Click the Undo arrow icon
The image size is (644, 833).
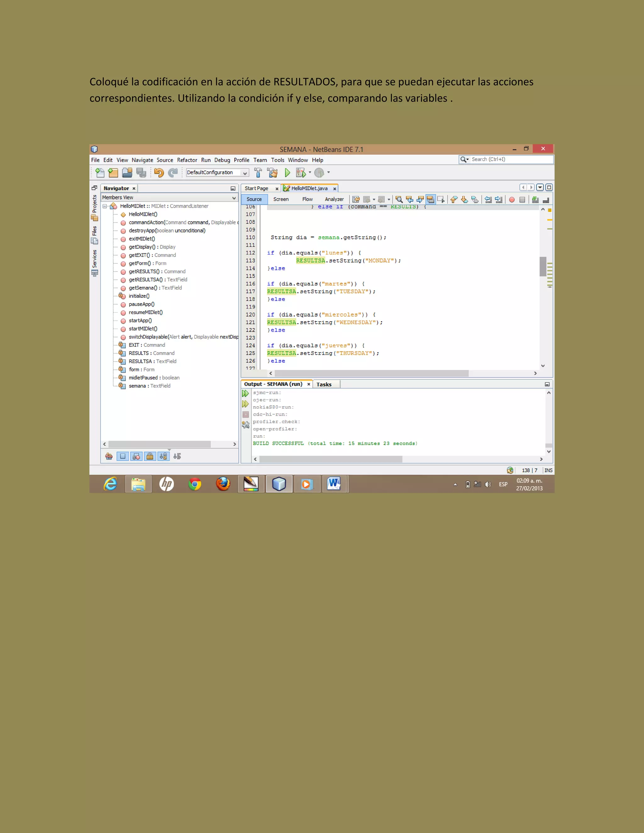click(159, 173)
